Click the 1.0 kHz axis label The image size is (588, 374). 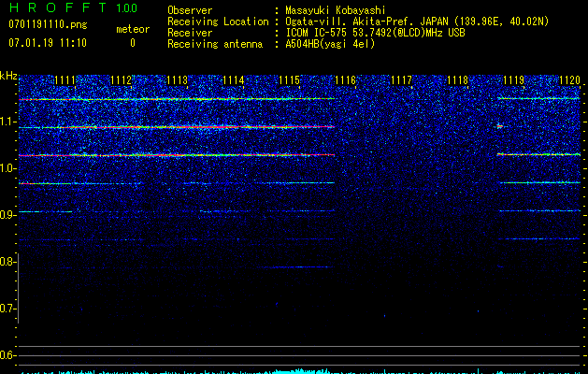click(x=8, y=168)
